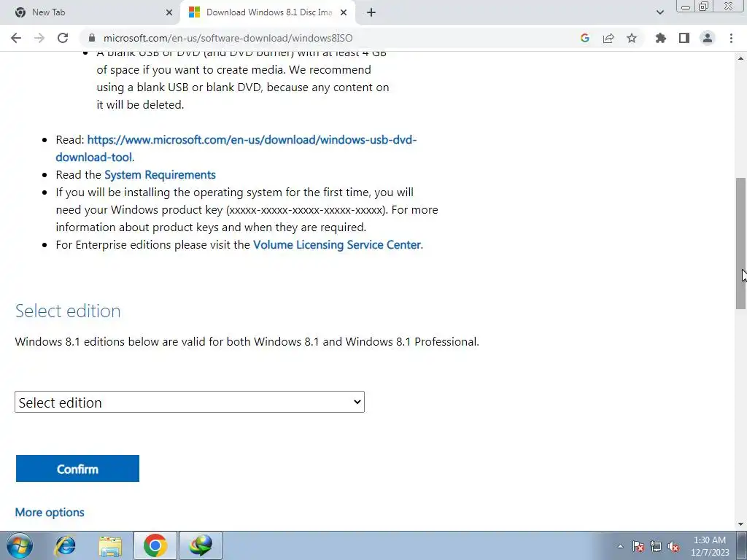Open the Extensions puzzle icon
The width and height of the screenshot is (747, 560).
click(661, 38)
